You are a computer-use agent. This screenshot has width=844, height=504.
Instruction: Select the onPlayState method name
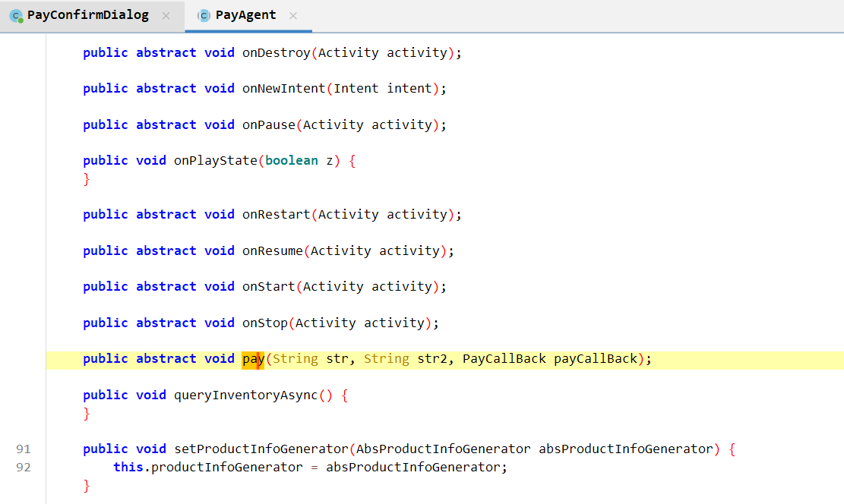click(215, 161)
